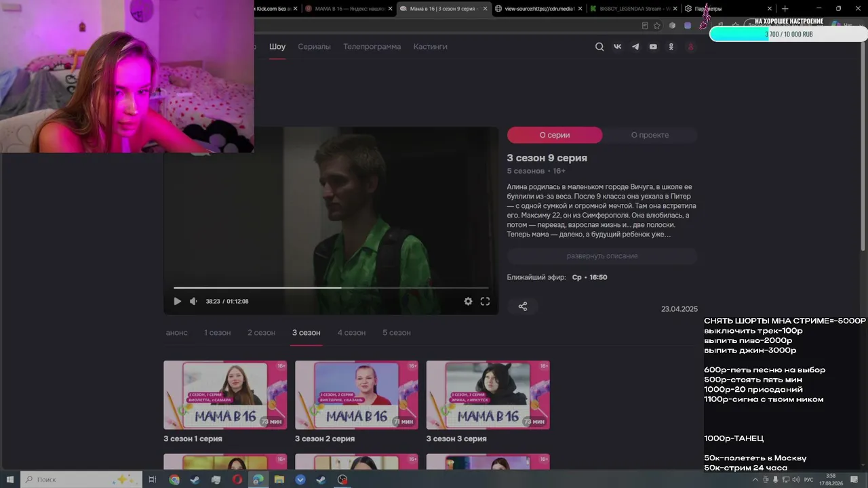Open Google Chrome from taskbar
The width and height of the screenshot is (868, 488).
pos(174,479)
